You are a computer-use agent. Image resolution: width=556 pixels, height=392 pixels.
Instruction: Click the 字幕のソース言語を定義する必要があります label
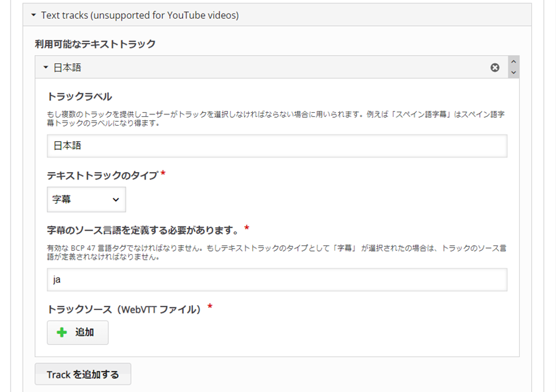(x=144, y=230)
